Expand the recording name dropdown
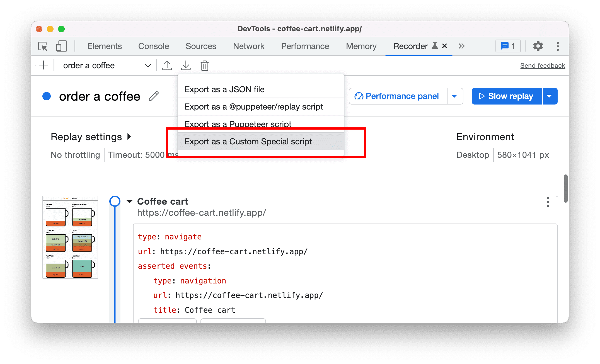600x364 pixels. tap(148, 65)
